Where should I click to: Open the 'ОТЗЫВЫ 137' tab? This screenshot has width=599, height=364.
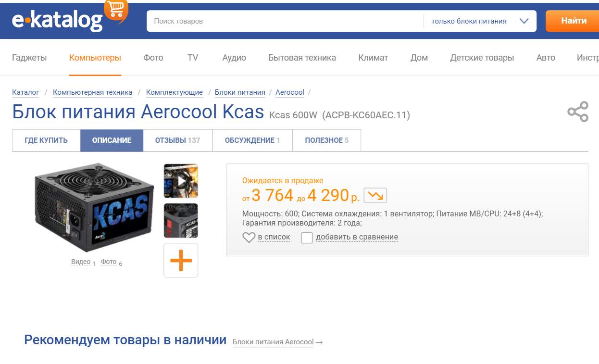(x=177, y=140)
